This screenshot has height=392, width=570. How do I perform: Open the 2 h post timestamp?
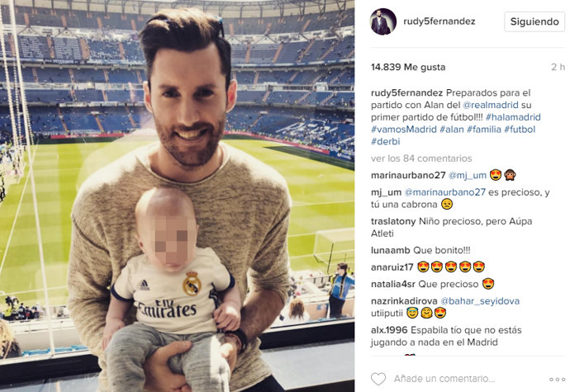[x=558, y=67]
